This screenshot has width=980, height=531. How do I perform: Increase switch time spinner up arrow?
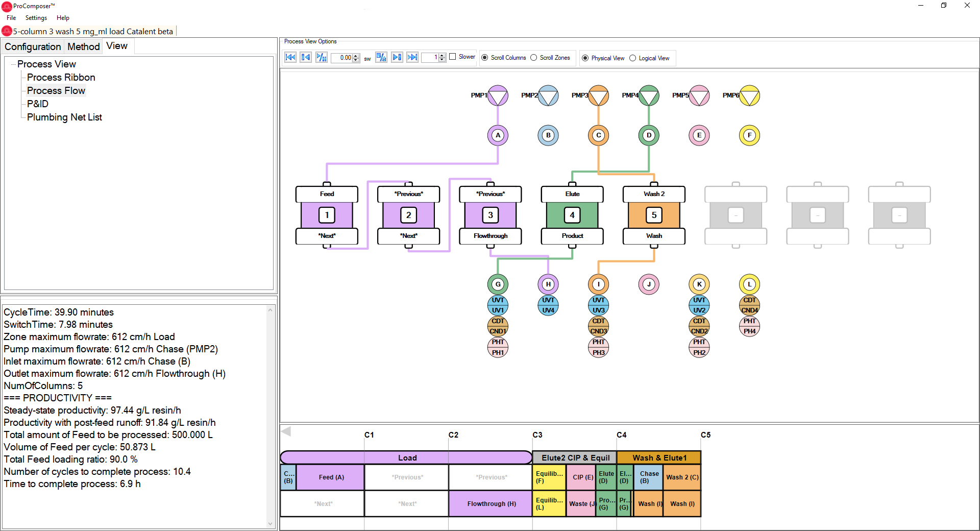point(356,56)
